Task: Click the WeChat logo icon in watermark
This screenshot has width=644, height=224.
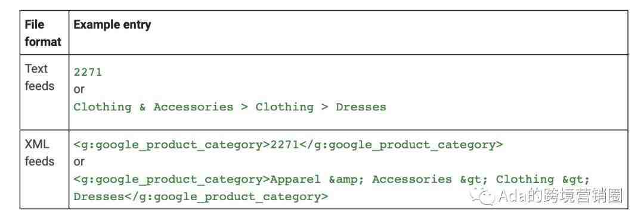Action: click(484, 195)
